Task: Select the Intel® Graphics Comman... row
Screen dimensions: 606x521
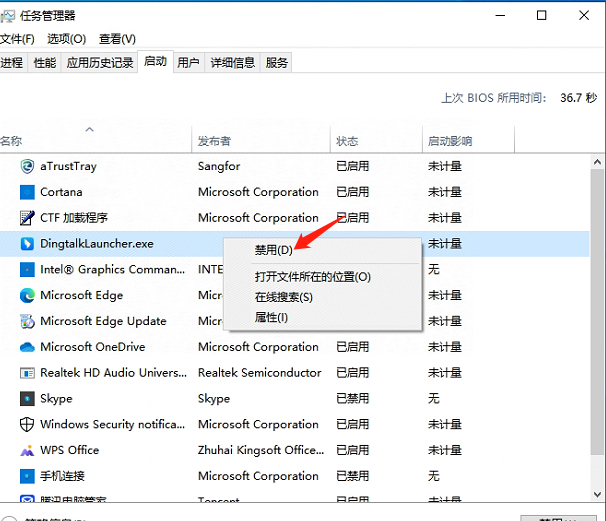Action: click(x=112, y=270)
